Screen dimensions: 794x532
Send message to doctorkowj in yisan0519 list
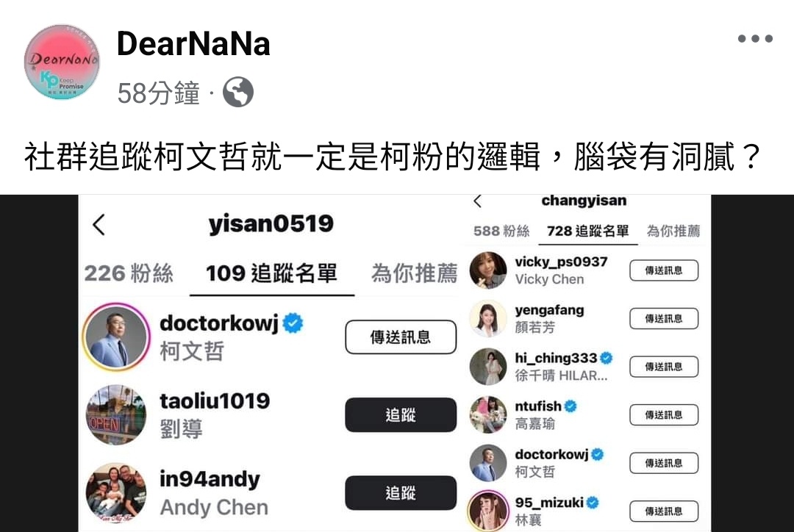coord(401,337)
